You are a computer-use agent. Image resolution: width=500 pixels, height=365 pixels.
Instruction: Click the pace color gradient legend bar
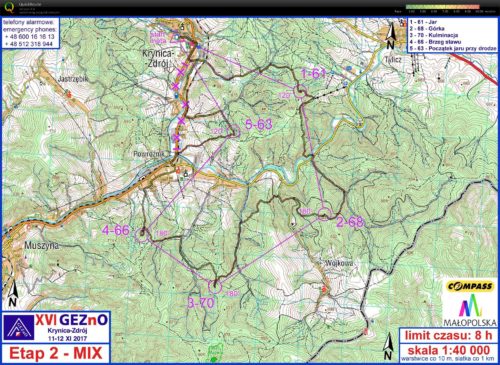click(443, 7)
